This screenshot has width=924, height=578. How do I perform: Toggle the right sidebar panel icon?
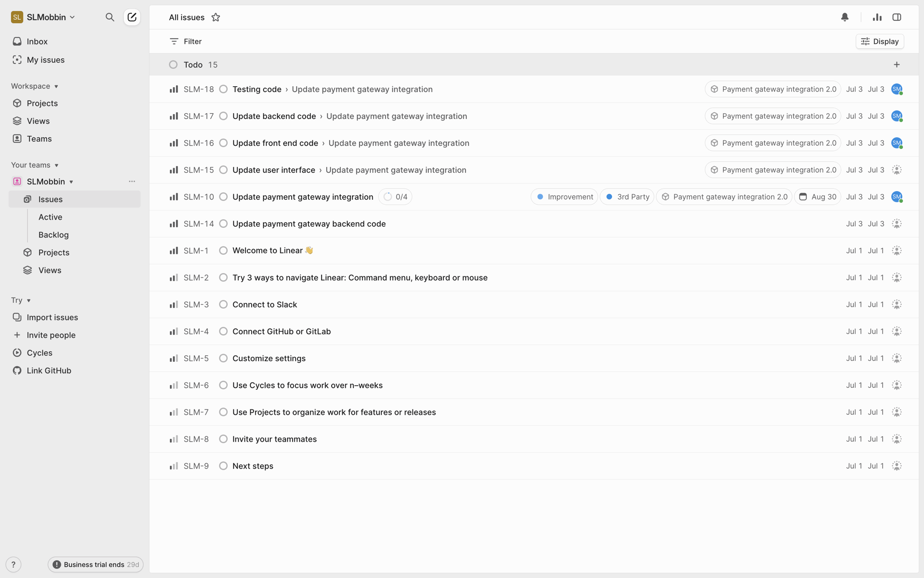(897, 17)
